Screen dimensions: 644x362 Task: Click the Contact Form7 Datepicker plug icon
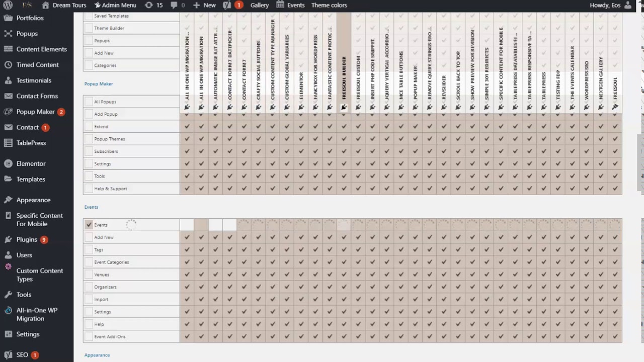[229, 107]
